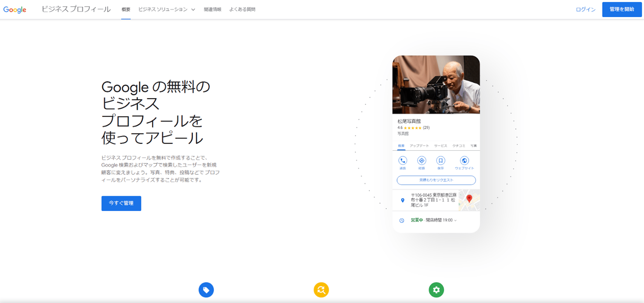Select the アップデート tab in mockup
The width and height of the screenshot is (644, 303).
click(419, 146)
